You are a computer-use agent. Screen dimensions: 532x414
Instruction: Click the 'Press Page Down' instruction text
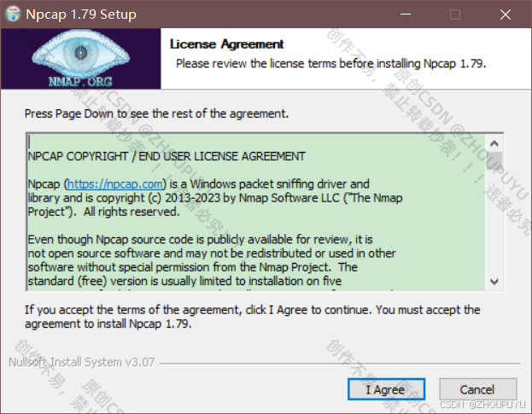156,114
